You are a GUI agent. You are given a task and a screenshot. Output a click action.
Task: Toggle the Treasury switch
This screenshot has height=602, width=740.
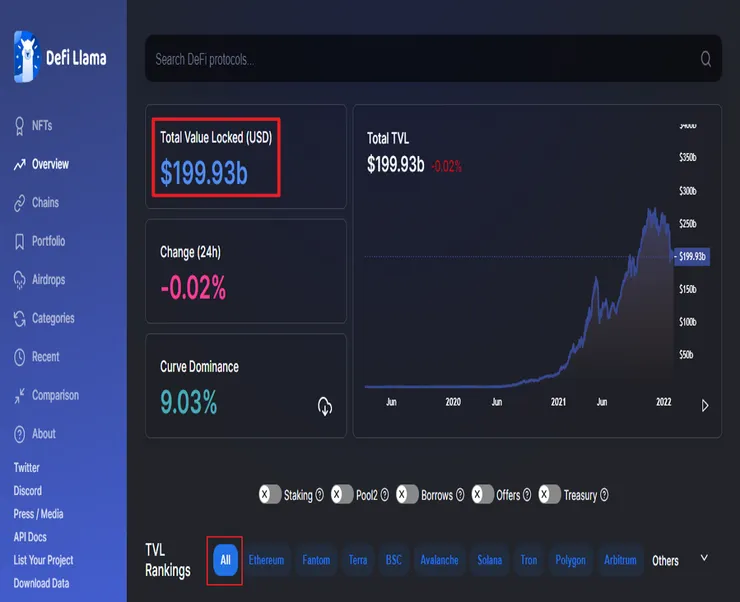(550, 494)
